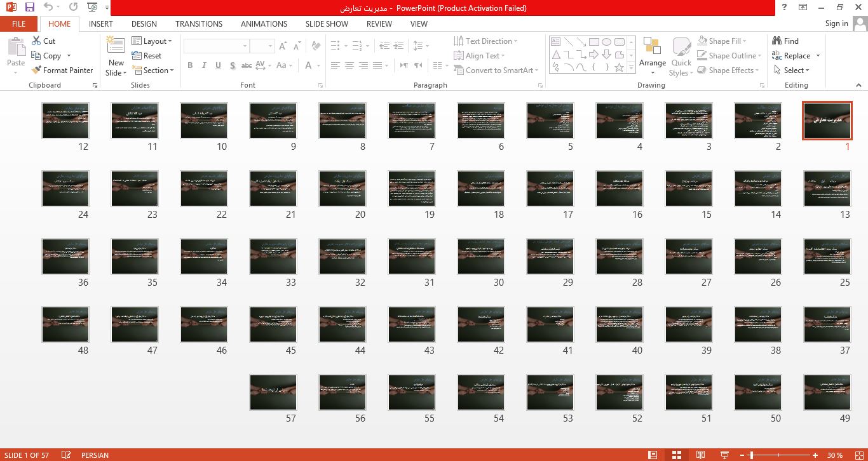Center the paragraph text
The width and height of the screenshot is (868, 461).
click(x=349, y=65)
